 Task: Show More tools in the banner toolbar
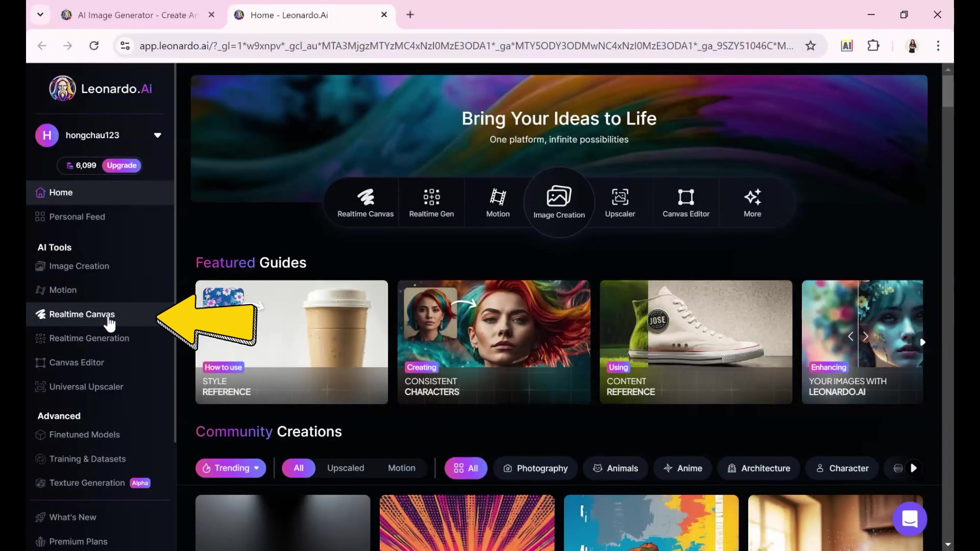[752, 203]
